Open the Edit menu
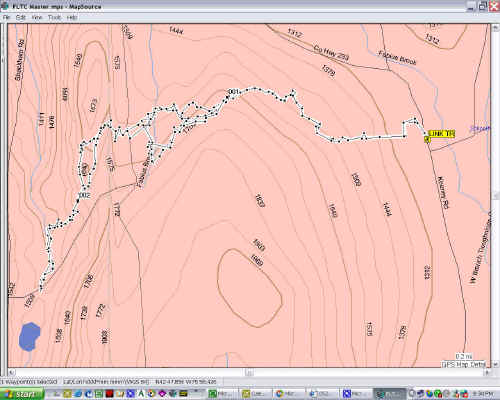500x400 pixels. coord(21,17)
